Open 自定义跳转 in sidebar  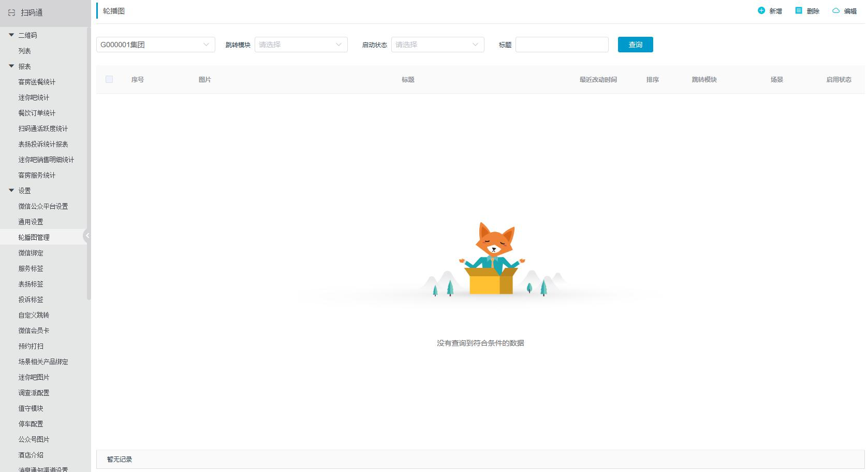click(34, 315)
